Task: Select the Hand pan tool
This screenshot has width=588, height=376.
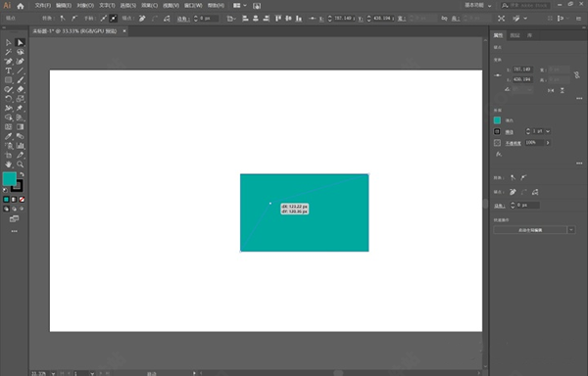Action: coord(8,164)
